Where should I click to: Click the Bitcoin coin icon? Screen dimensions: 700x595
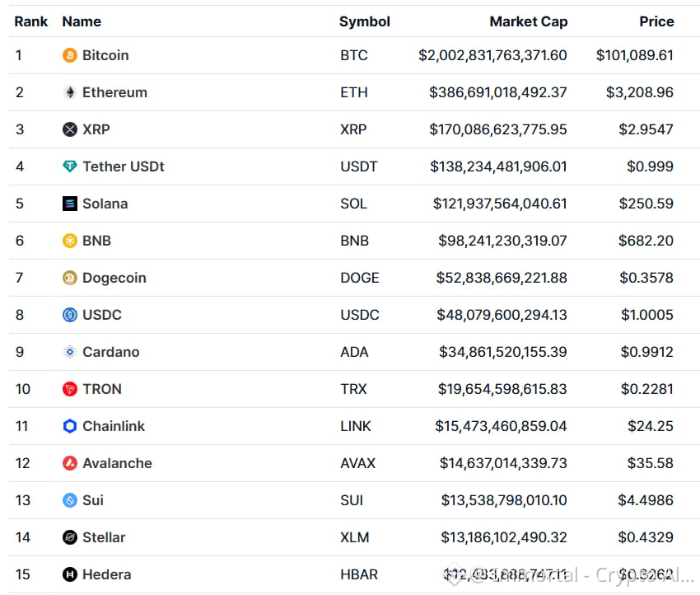[x=70, y=55]
